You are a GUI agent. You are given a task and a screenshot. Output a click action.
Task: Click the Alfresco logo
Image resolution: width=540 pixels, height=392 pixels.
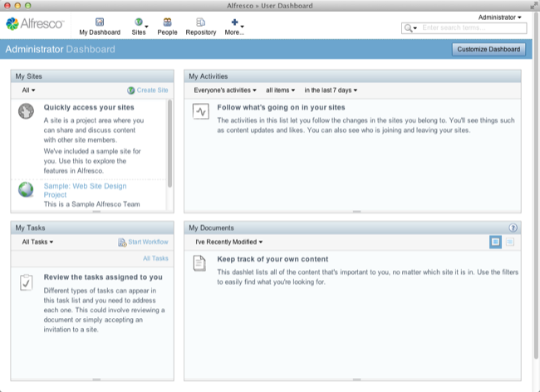(x=35, y=24)
